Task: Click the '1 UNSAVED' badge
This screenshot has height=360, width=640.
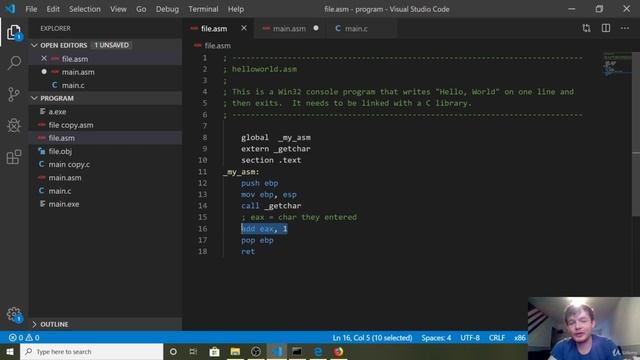Action: [x=111, y=45]
